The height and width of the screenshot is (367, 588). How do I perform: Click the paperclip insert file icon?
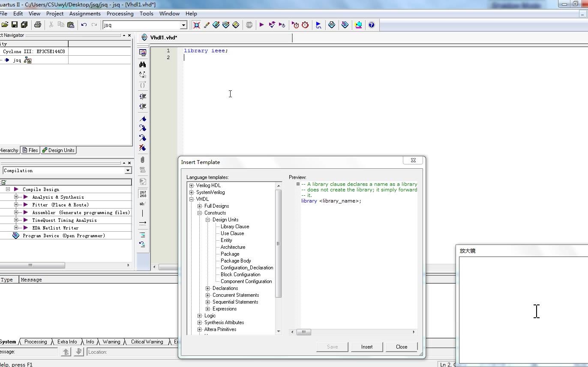(x=143, y=160)
